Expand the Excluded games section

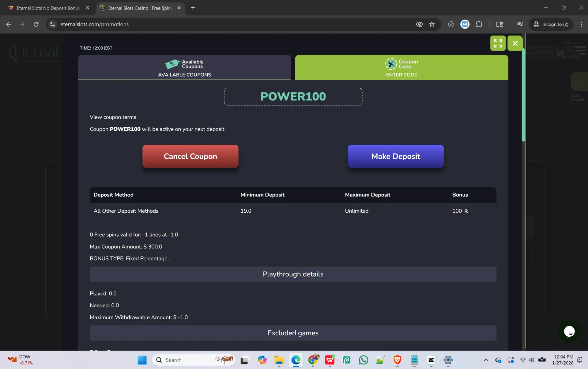pyautogui.click(x=293, y=333)
